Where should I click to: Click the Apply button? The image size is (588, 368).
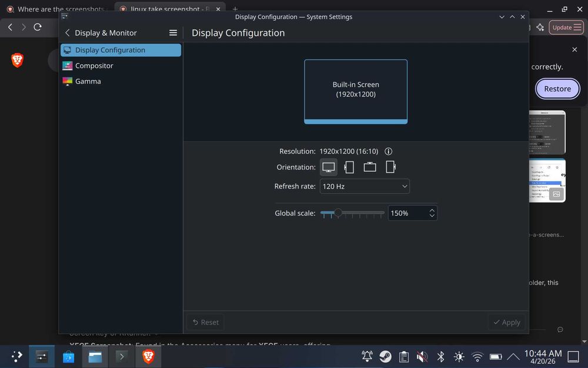point(507,322)
